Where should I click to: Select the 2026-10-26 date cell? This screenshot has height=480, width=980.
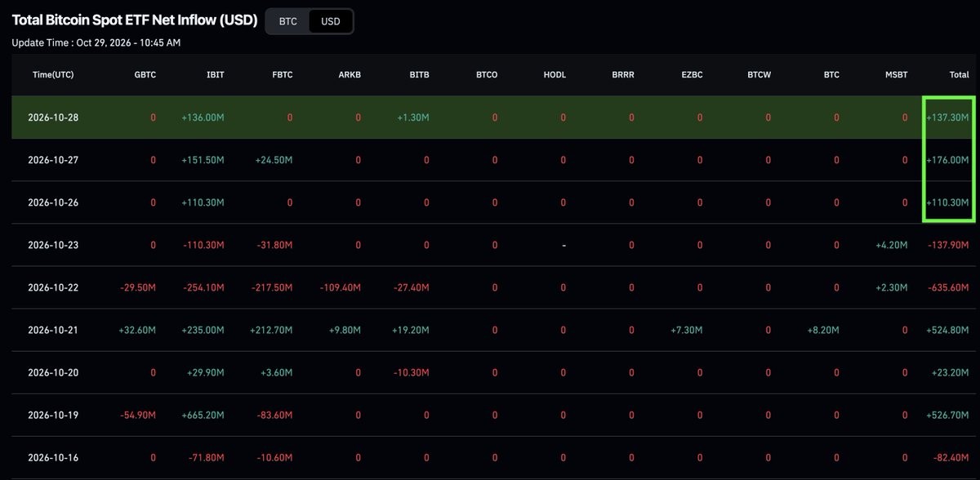tap(53, 202)
